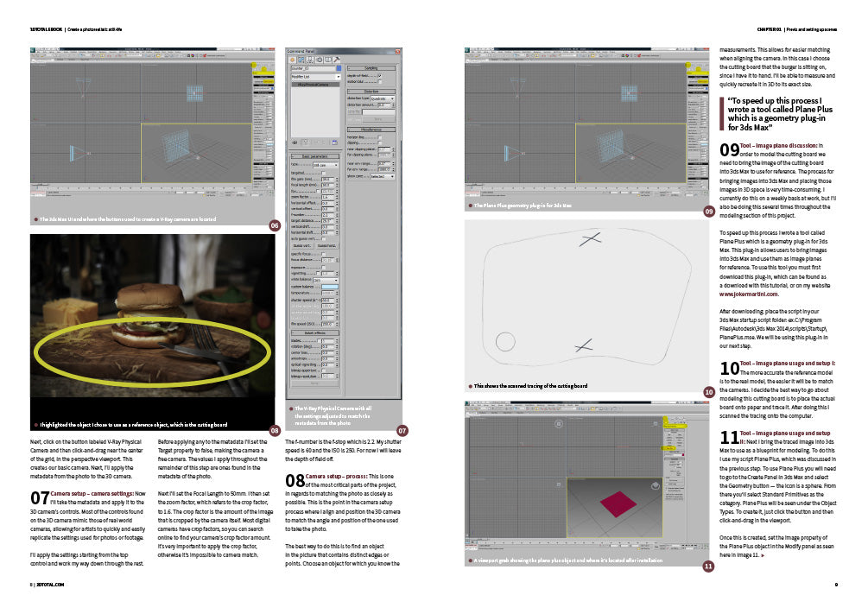Click the Display panel icon
This screenshot has width=868, height=614.
click(x=327, y=60)
